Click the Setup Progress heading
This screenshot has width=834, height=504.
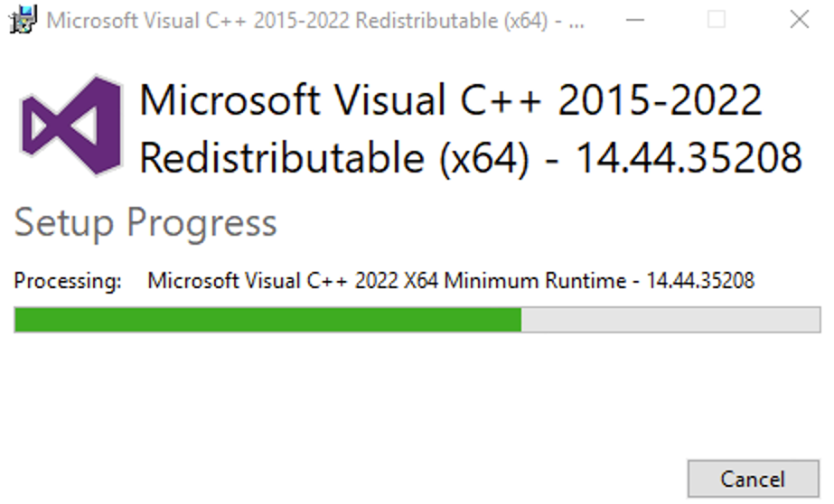[145, 222]
